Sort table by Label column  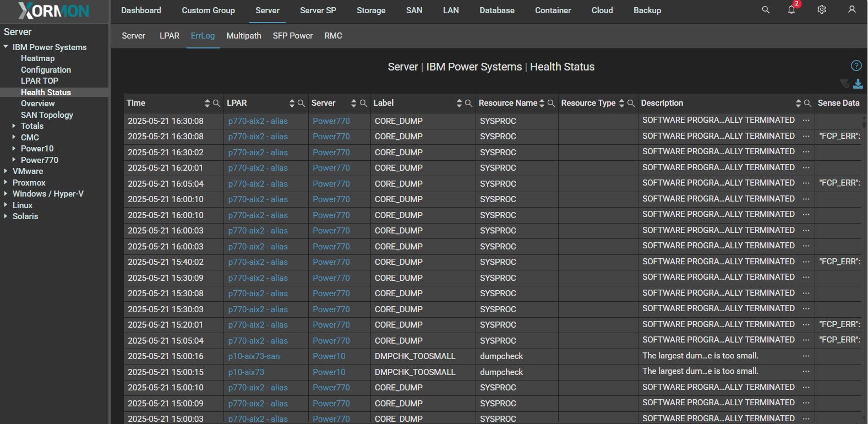tap(459, 103)
